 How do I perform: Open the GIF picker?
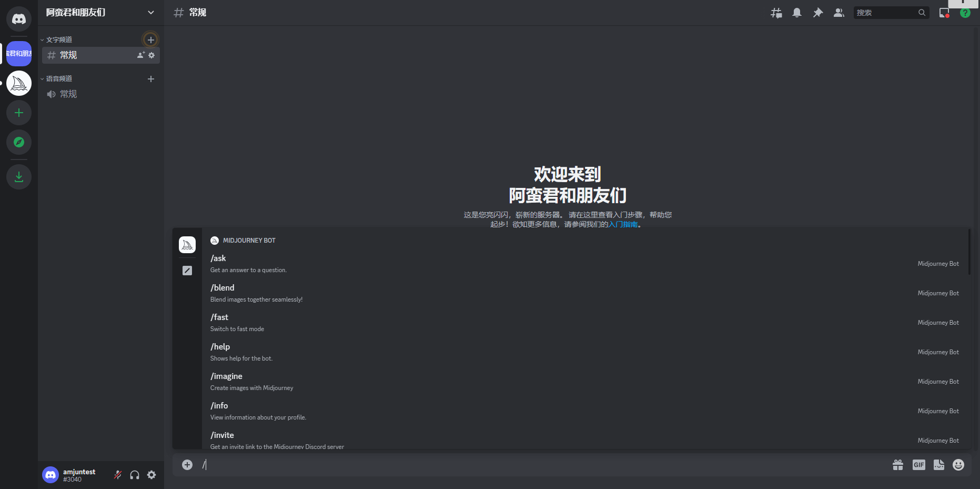[x=918, y=465]
